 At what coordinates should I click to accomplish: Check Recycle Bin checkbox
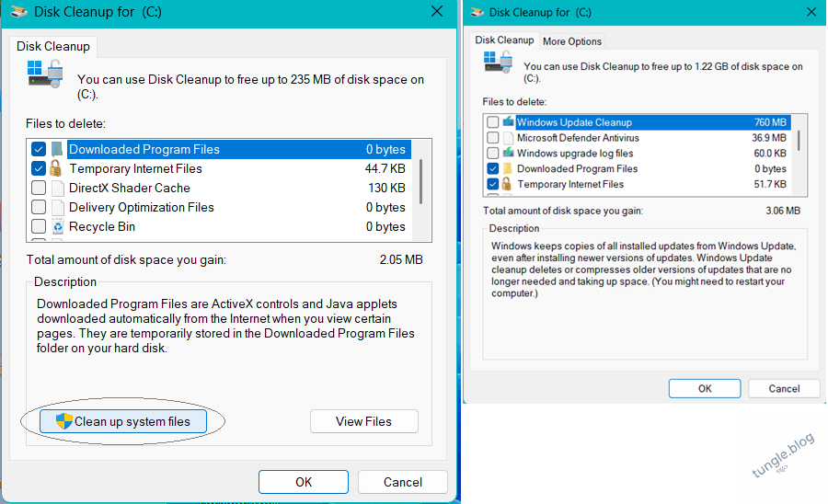point(39,226)
